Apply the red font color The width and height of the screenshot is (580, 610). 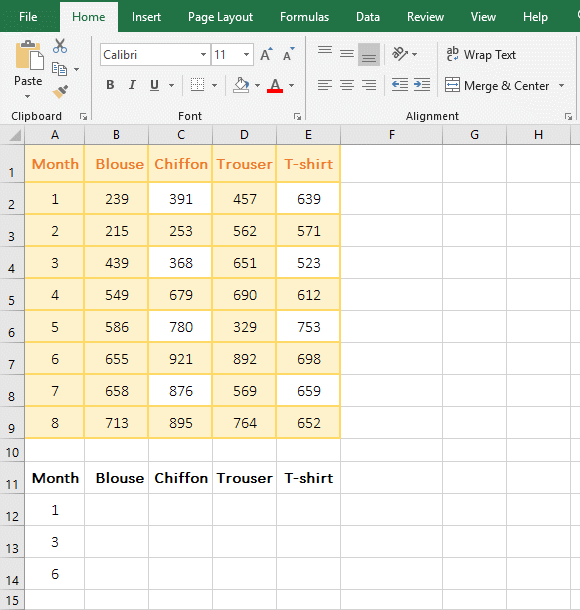[275, 85]
